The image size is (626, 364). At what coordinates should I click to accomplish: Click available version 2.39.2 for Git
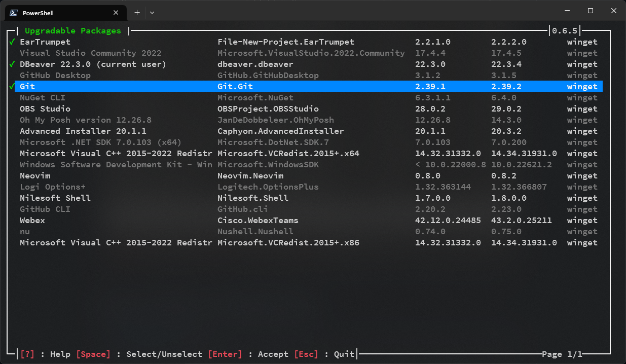pos(506,87)
